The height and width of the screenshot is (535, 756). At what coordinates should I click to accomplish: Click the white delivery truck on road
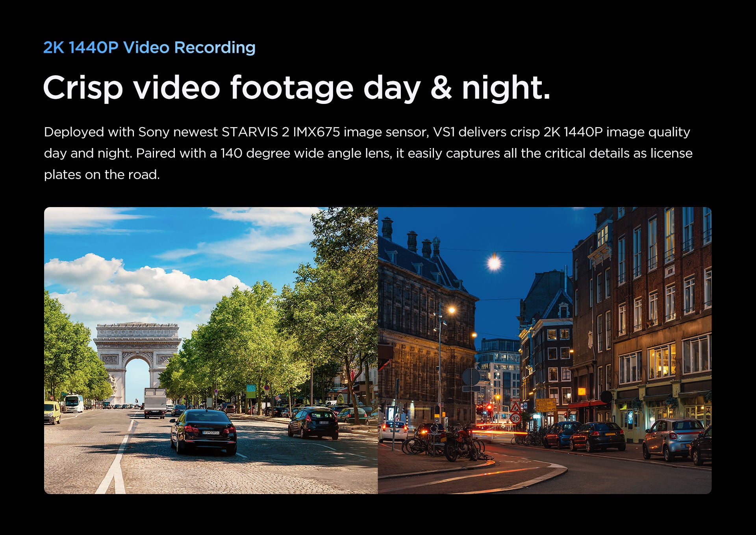point(155,402)
